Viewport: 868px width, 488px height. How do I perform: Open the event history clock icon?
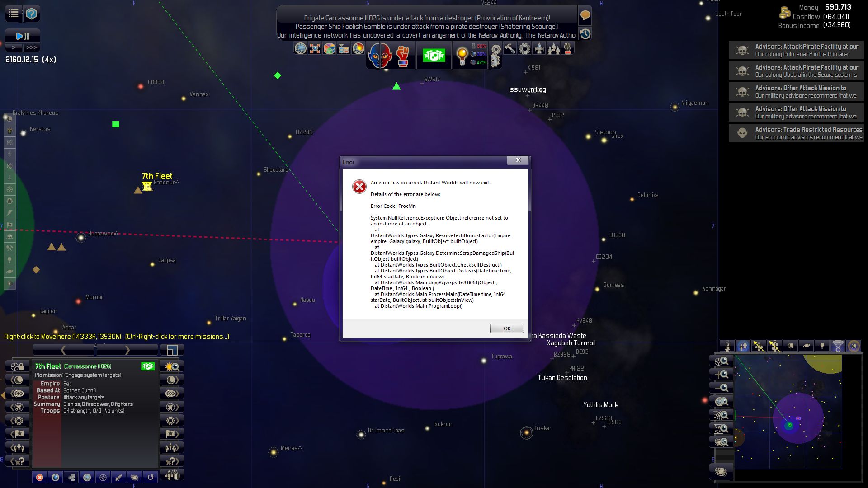coord(585,34)
